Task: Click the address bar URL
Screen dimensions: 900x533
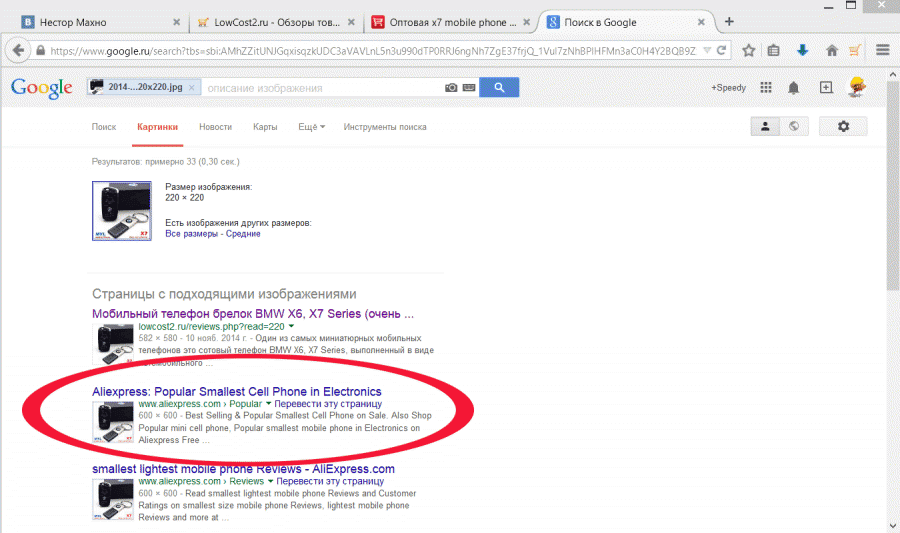Action: pyautogui.click(x=373, y=50)
